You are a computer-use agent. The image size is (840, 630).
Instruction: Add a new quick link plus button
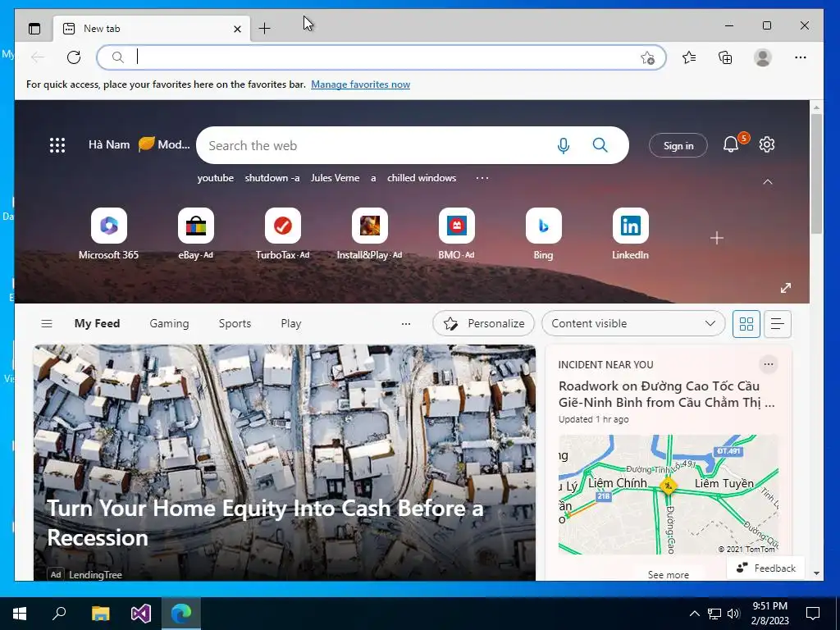point(717,238)
